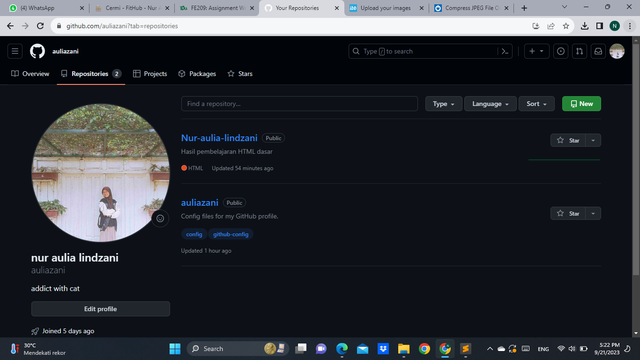Open the Issues icon in header
This screenshot has height=360, width=640.
[x=560, y=51]
